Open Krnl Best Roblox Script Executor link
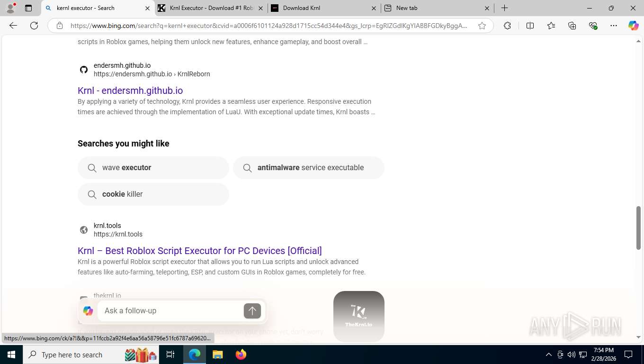The image size is (644, 364). (200, 251)
